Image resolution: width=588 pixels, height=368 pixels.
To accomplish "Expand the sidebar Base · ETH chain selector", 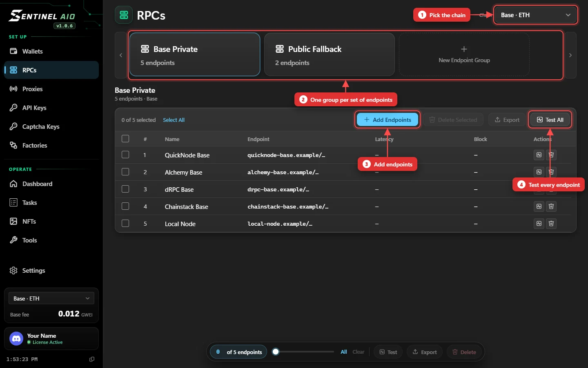I will click(x=51, y=298).
